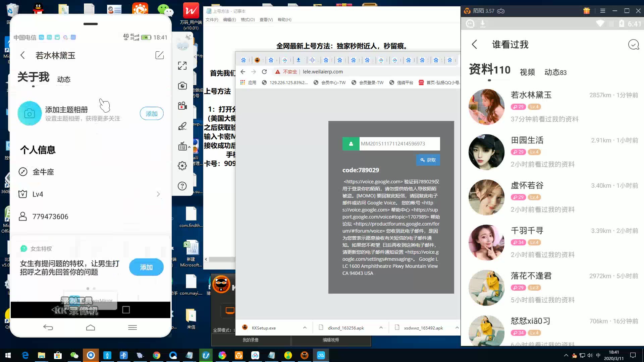The height and width of the screenshot is (362, 644).
Task: Click blue 添加 button for 女生特权
Action: [146, 267]
